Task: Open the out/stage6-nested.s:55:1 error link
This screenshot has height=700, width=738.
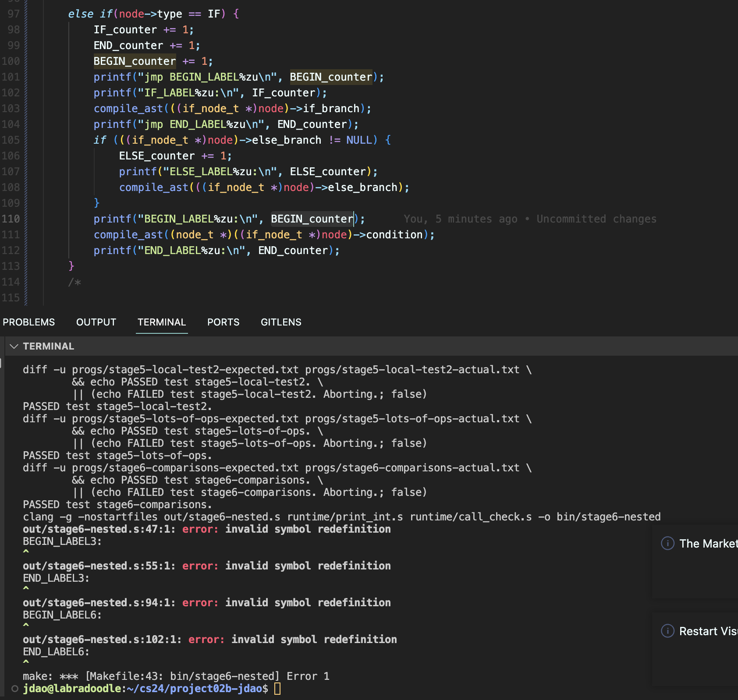Action: [x=99, y=566]
